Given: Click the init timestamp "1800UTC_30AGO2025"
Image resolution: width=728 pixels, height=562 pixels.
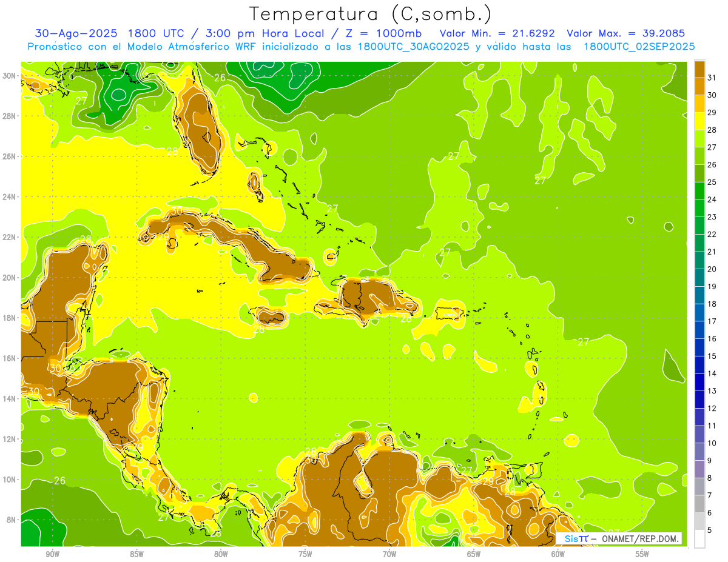Looking at the screenshot, I should [415, 47].
